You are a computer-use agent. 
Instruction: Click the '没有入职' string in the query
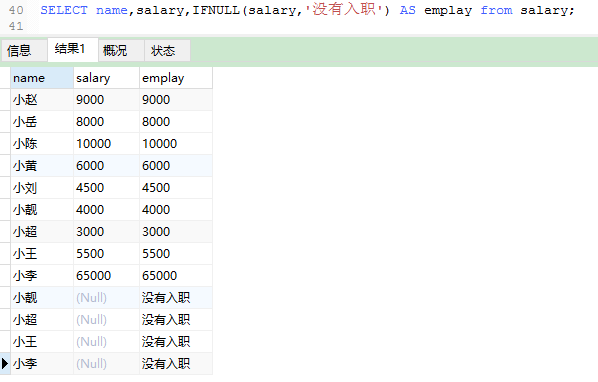(344, 10)
